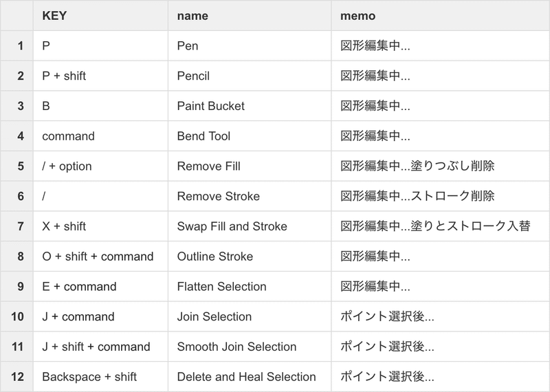The width and height of the screenshot is (550, 392).
Task: Click the memo cell for Swap Fill and Stroke
Action: tap(441, 226)
